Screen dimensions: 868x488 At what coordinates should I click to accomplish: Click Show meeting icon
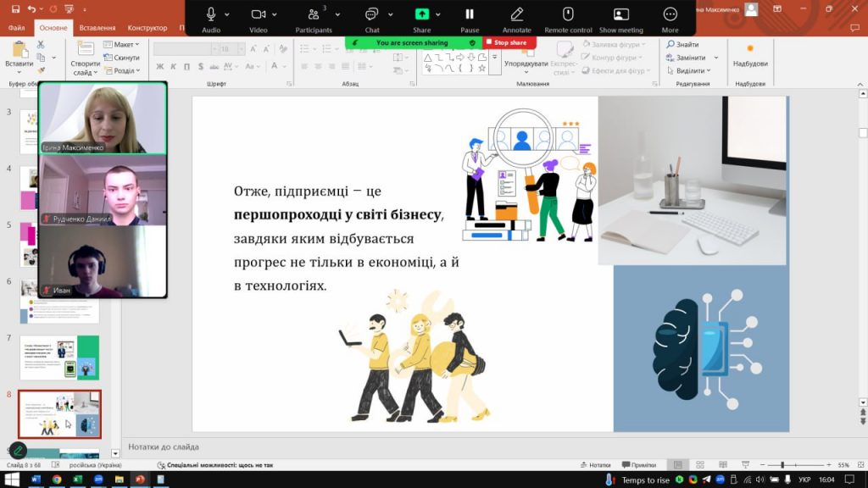(x=620, y=15)
